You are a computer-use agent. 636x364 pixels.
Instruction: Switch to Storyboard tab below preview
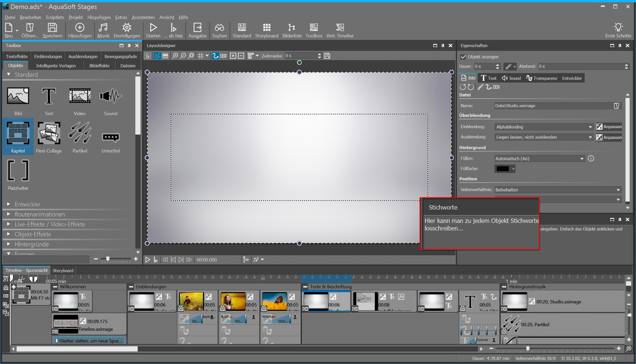point(63,271)
